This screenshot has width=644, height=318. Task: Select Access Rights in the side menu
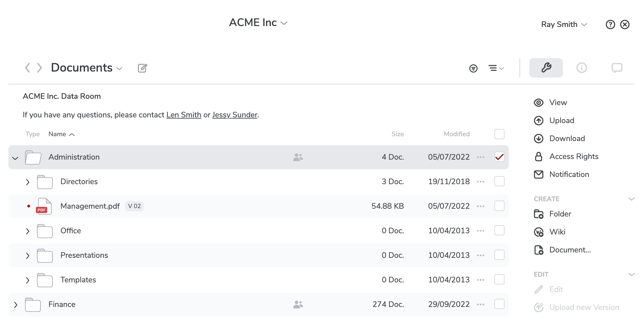573,156
